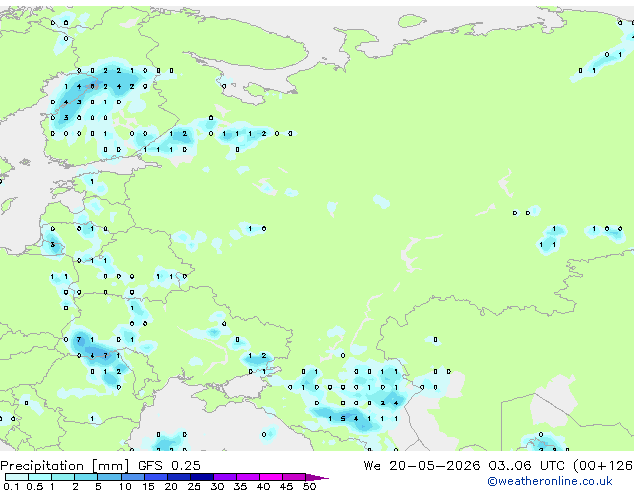Screen dimensions: 634x490
Task: Click the '0.1' legend scale label
Action: (11, 486)
